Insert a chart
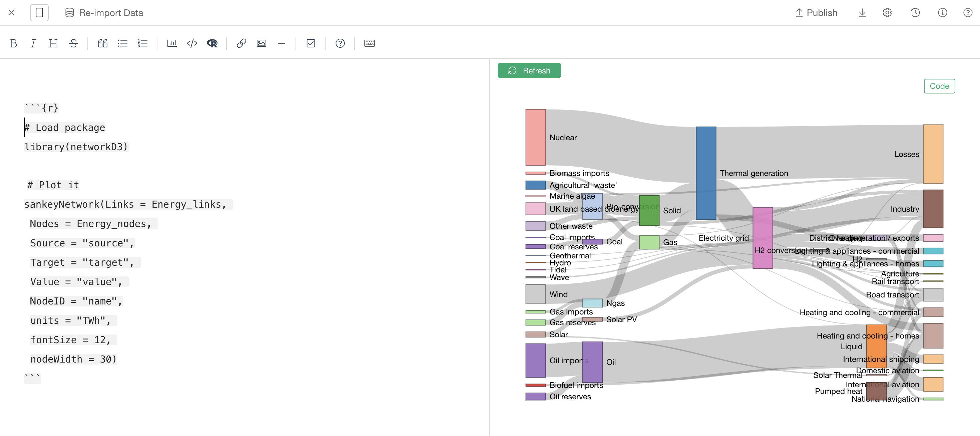 (x=172, y=43)
